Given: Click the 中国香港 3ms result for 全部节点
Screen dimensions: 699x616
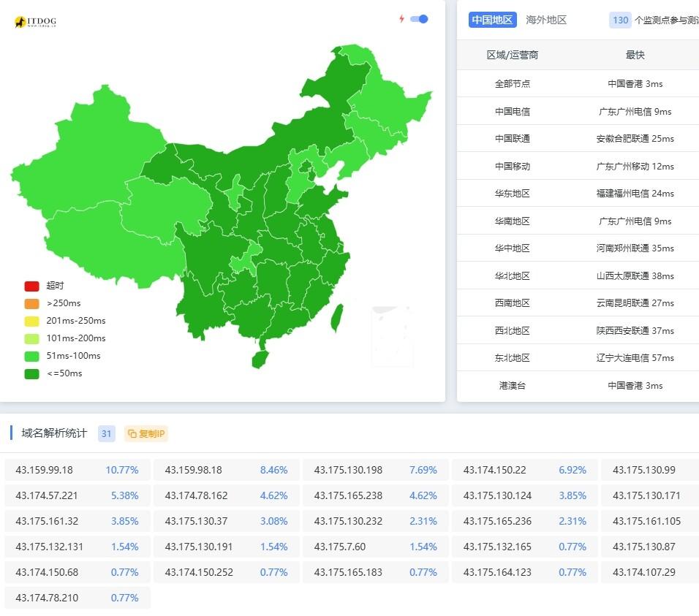Looking at the screenshot, I should pos(635,83).
